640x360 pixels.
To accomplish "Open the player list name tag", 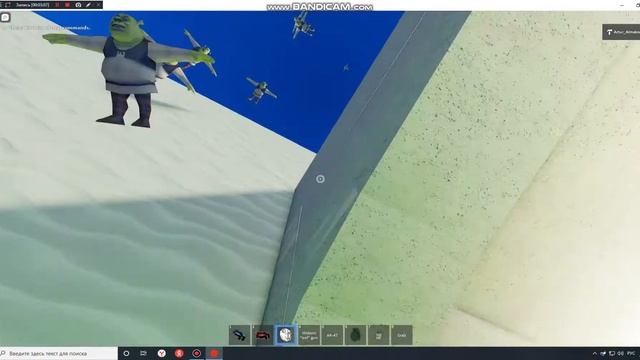I will pyautogui.click(x=621, y=32).
